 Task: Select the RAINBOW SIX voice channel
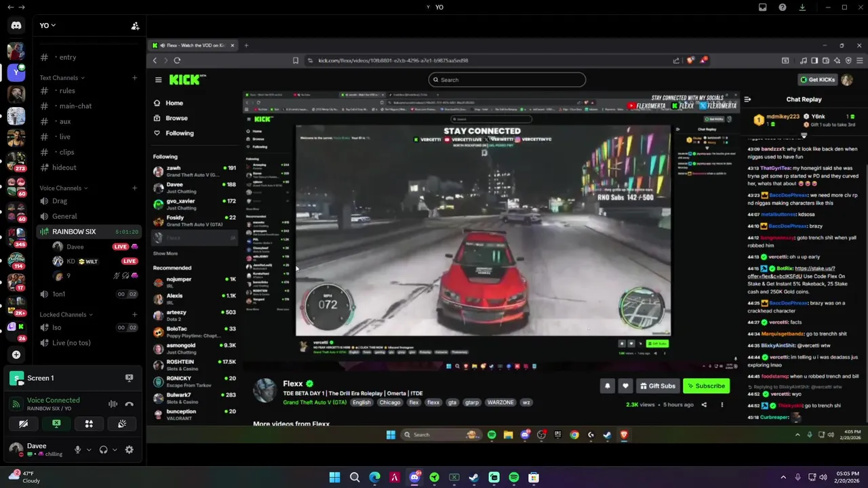[x=88, y=232]
